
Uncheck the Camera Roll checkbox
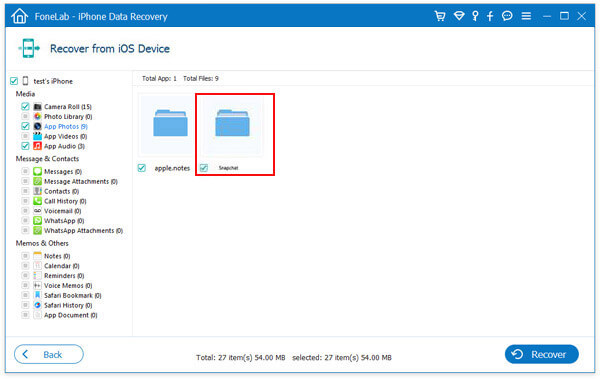coord(25,106)
